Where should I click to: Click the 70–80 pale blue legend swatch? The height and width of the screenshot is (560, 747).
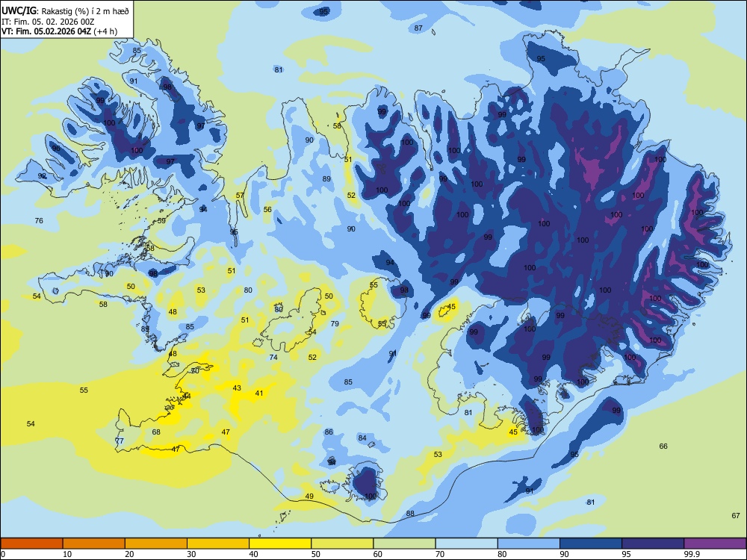(x=466, y=544)
